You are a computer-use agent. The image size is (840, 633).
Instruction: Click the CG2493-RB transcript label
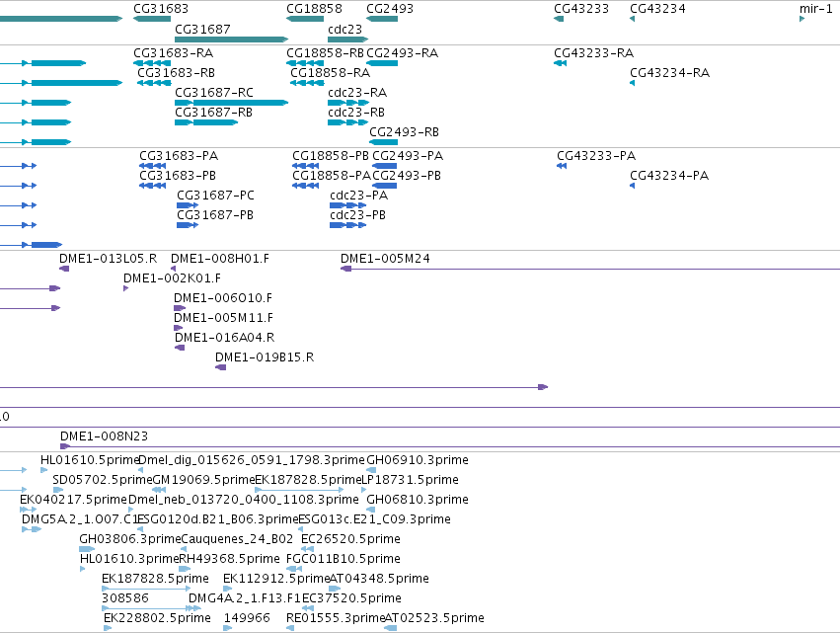point(404,132)
